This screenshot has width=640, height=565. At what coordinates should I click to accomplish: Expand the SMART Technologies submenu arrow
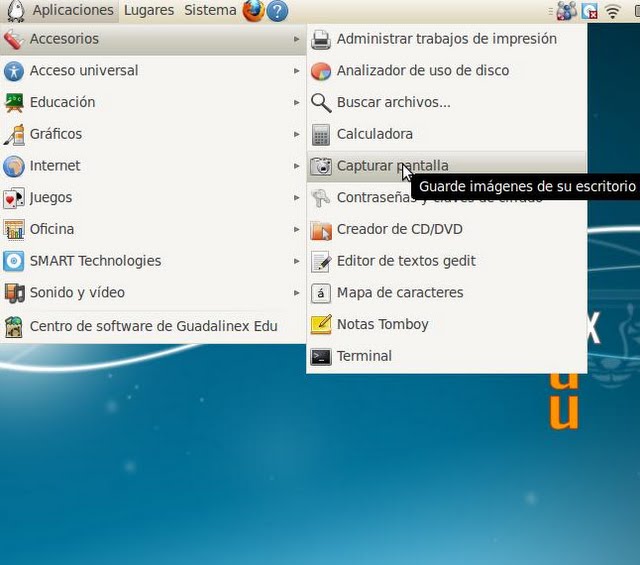point(296,261)
